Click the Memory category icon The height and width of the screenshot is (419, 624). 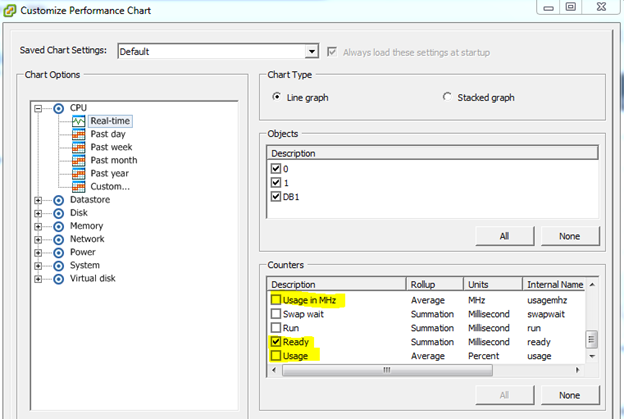click(x=58, y=226)
